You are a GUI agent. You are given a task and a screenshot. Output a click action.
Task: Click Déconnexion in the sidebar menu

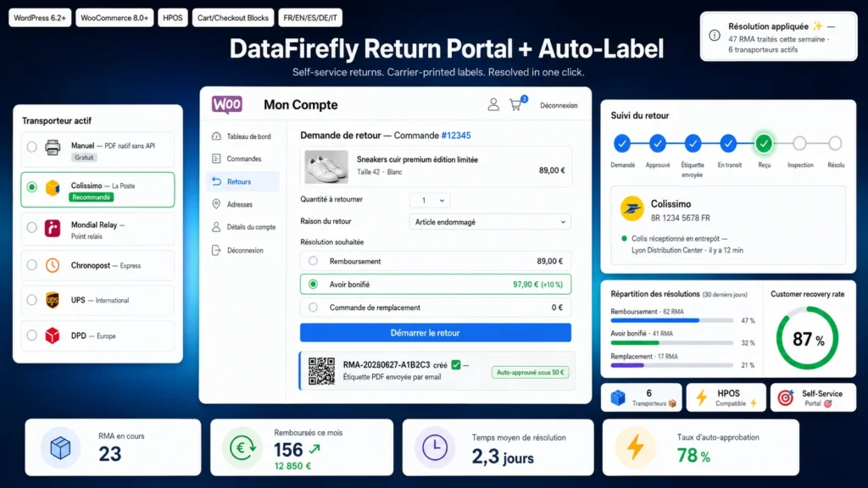pyautogui.click(x=243, y=250)
